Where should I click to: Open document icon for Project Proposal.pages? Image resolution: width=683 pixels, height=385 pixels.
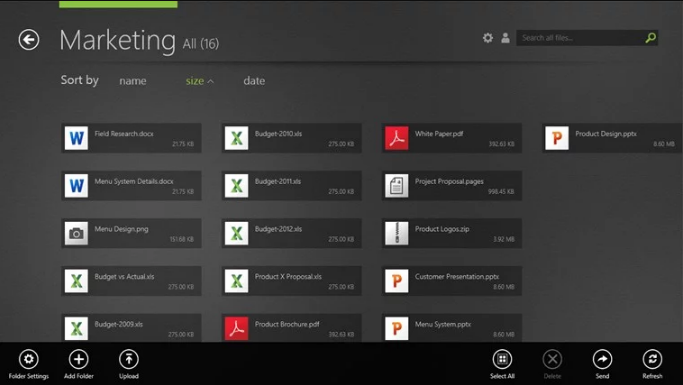[397, 186]
